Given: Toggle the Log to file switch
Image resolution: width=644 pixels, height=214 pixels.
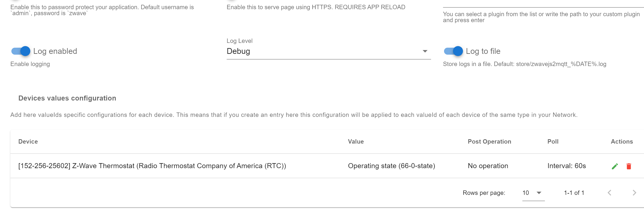Looking at the screenshot, I should [453, 51].
